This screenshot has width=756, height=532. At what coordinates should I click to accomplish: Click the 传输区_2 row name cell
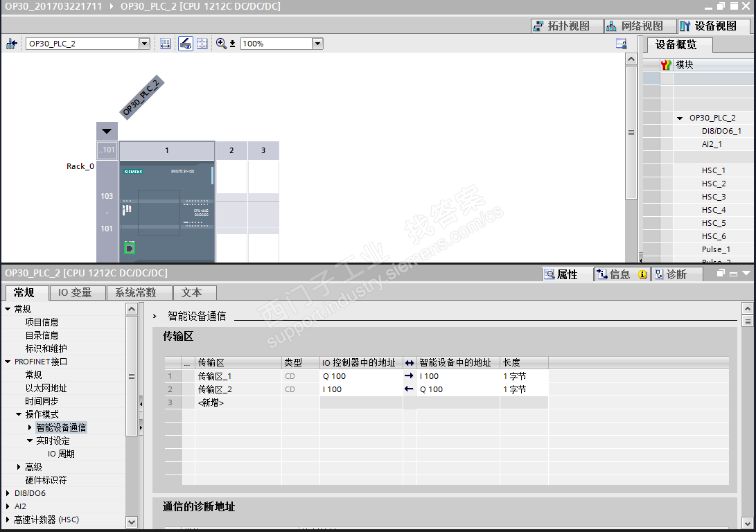coord(238,389)
